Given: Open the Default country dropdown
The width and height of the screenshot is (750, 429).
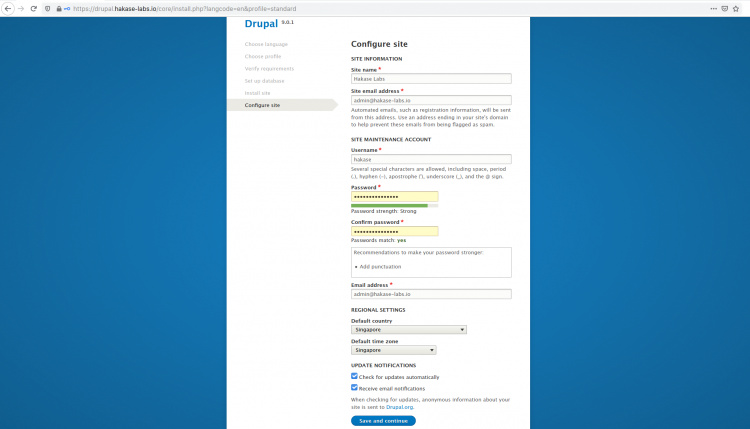Looking at the screenshot, I should [408, 329].
